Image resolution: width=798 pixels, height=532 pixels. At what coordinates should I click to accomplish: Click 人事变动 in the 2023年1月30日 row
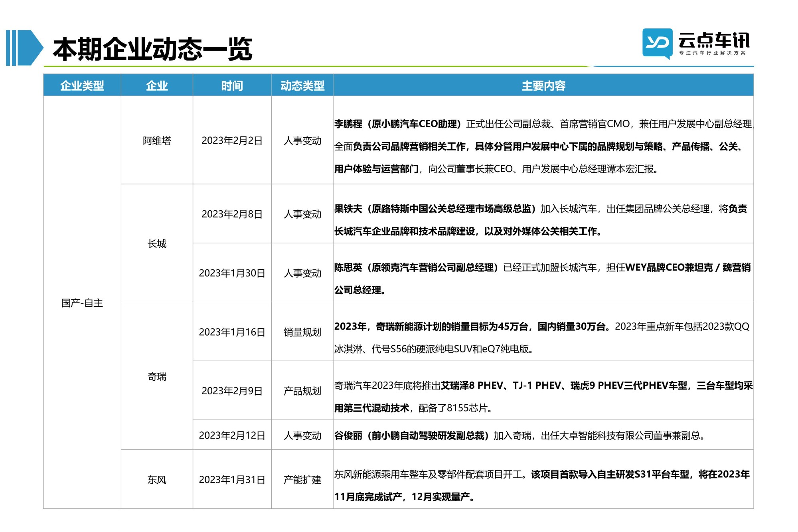point(302,273)
